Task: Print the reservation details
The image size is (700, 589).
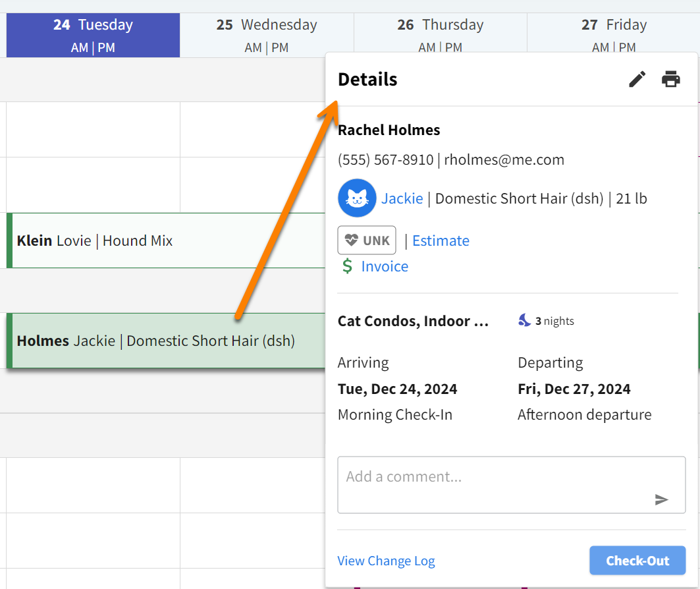Action: tap(670, 79)
